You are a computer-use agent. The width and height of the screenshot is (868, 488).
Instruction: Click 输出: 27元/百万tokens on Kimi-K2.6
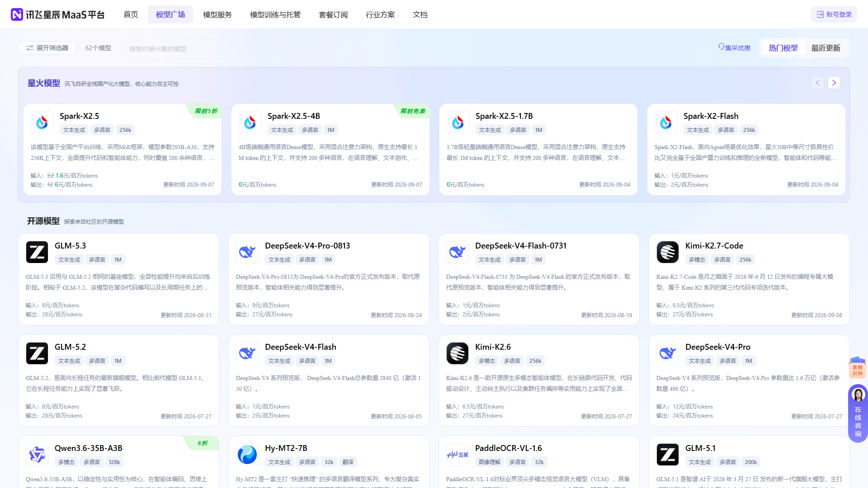[474, 416]
